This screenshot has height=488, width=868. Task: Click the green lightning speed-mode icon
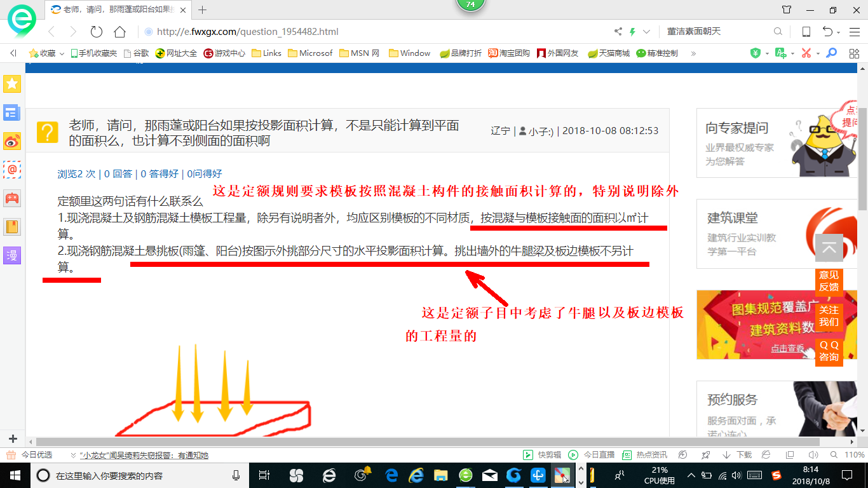coord(632,32)
